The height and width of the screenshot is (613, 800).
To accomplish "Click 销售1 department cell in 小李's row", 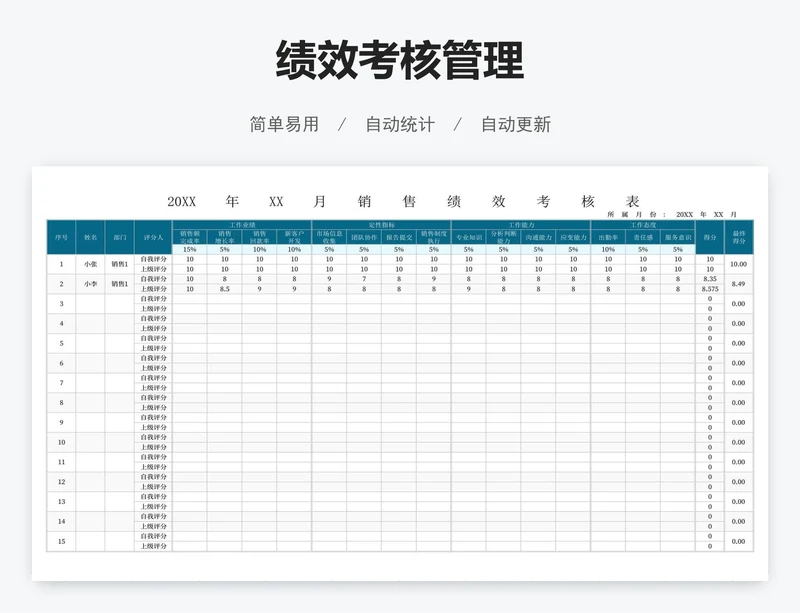I will pos(120,284).
